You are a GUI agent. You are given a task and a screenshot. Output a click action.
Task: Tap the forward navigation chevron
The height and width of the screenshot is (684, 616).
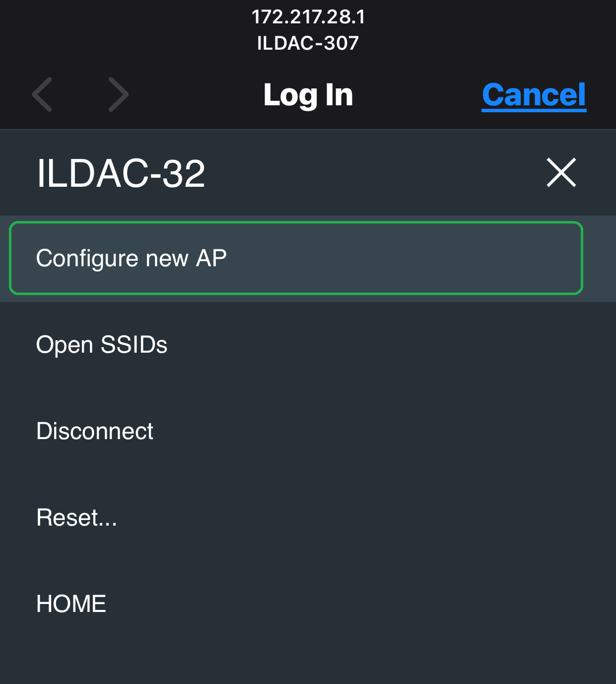pyautogui.click(x=119, y=94)
